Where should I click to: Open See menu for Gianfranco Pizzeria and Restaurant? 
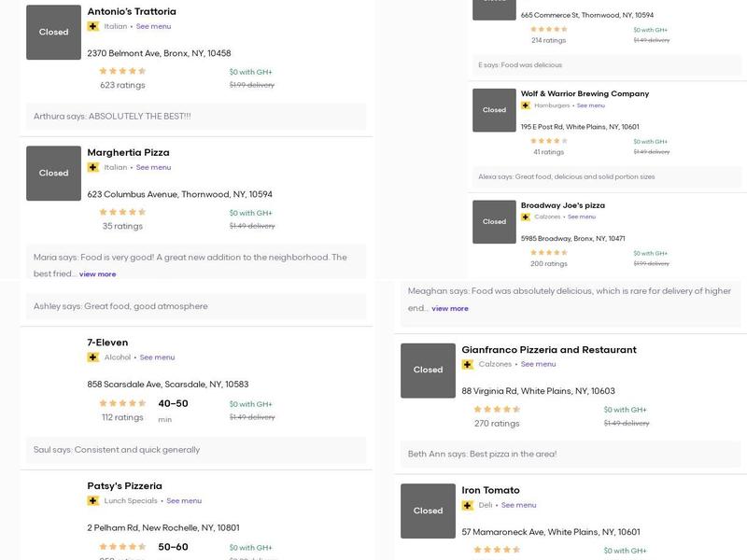538,365
